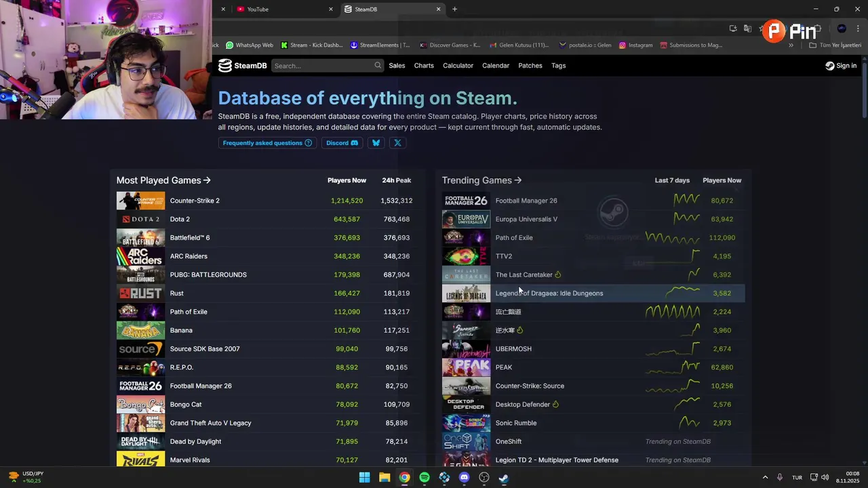Open the Gelen Kutusu Gmail bookmark
This screenshot has width=868, height=488.
pos(519,45)
